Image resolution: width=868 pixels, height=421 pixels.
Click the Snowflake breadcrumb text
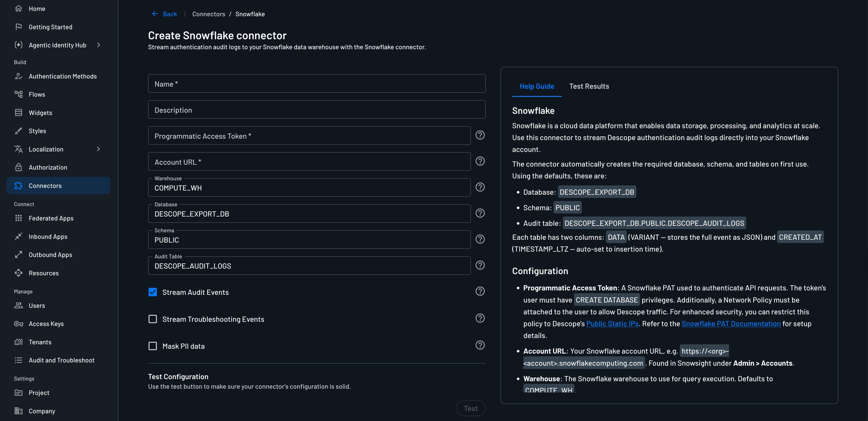point(250,14)
